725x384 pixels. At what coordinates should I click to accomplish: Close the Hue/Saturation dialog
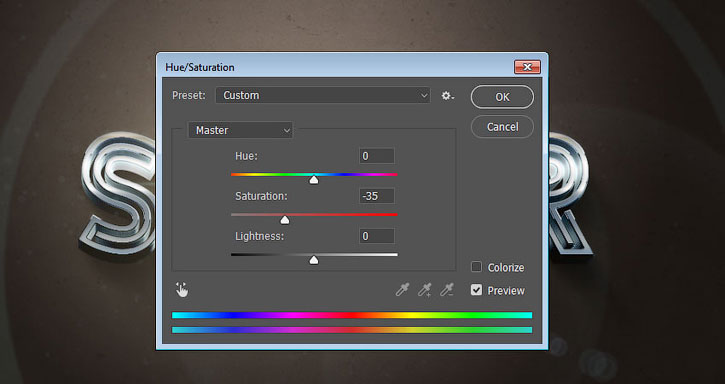[x=527, y=67]
